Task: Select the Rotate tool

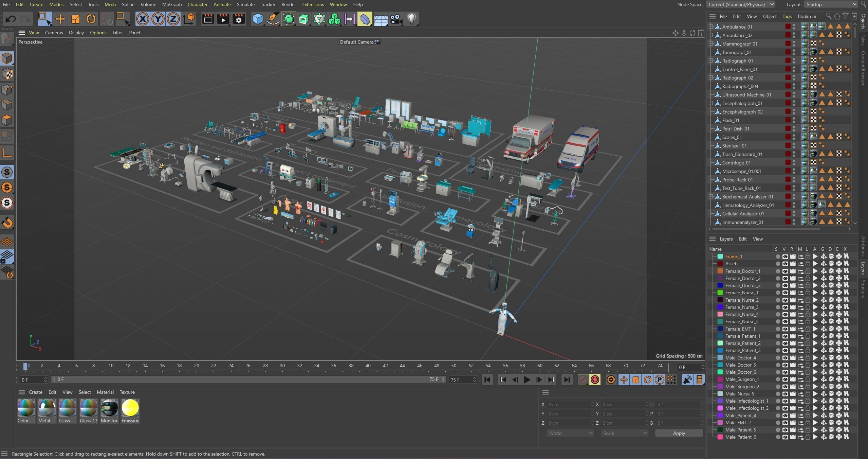Action: click(91, 19)
